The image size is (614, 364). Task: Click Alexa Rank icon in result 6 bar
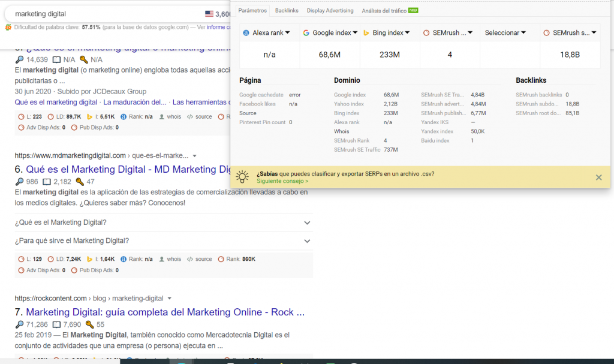point(124,259)
